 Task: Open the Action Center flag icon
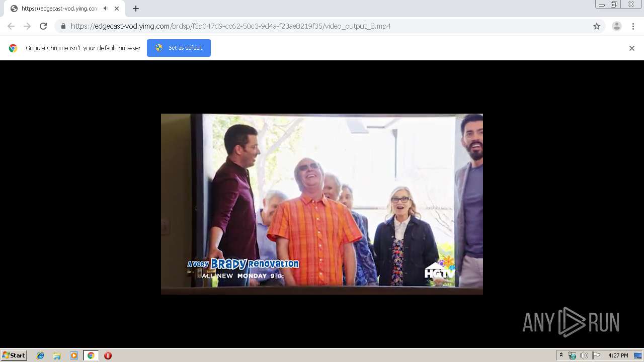(x=596, y=355)
